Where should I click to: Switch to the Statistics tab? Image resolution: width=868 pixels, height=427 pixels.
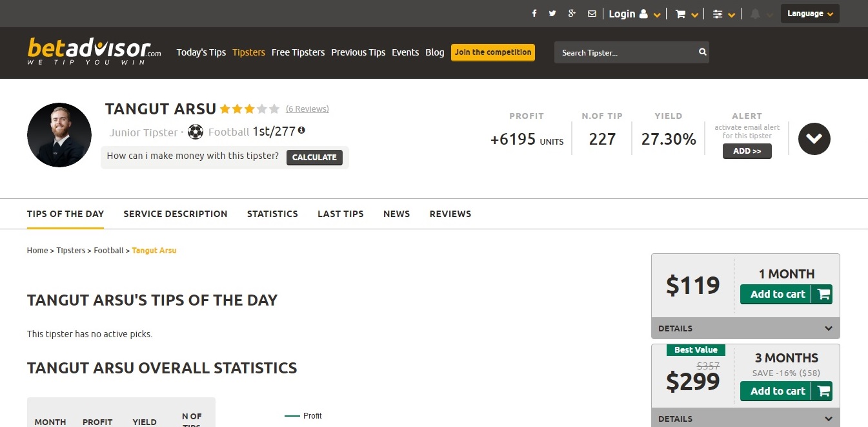pos(272,214)
